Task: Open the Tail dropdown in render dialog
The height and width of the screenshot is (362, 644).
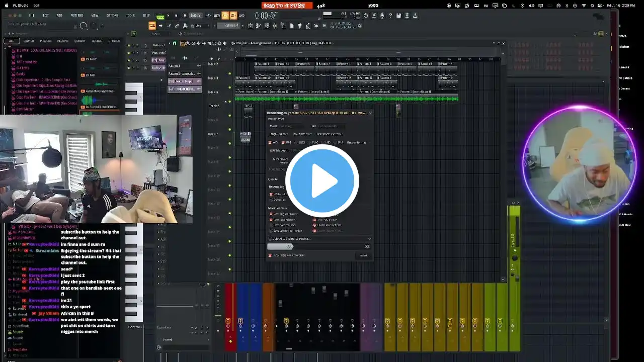Action: tap(332, 126)
